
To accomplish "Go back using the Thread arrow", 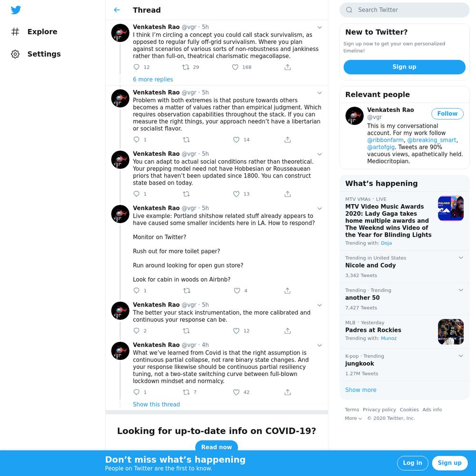I will pyautogui.click(x=117, y=10).
